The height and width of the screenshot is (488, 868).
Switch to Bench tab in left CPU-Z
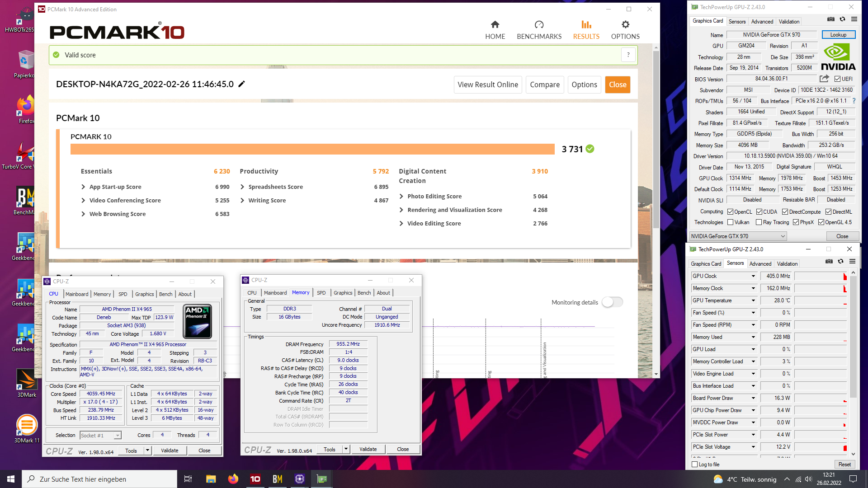coord(165,294)
